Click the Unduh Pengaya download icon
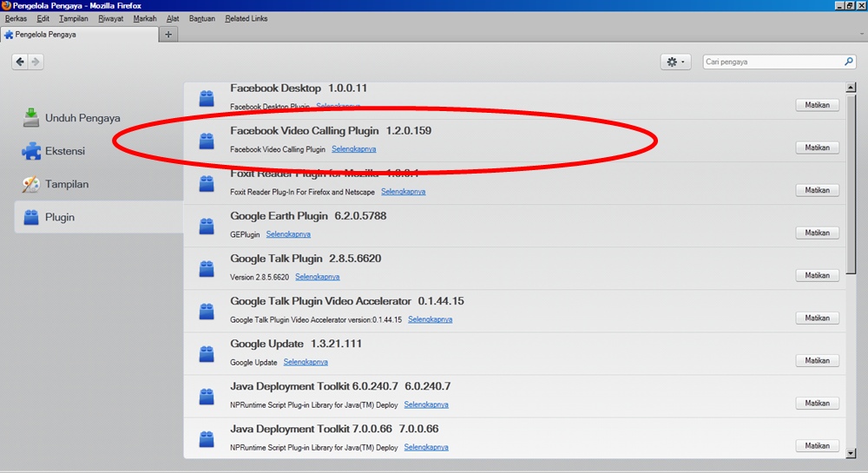Image resolution: width=868 pixels, height=473 pixels. 31,118
